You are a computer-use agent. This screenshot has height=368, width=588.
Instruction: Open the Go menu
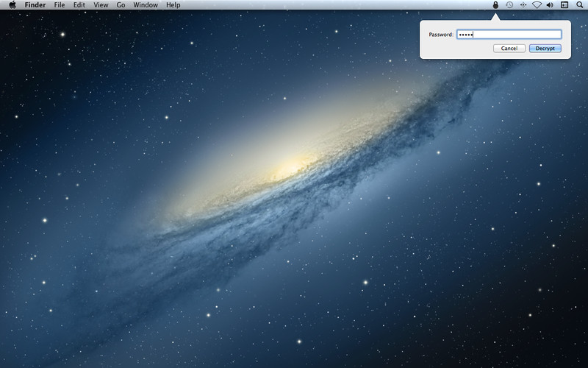(121, 5)
